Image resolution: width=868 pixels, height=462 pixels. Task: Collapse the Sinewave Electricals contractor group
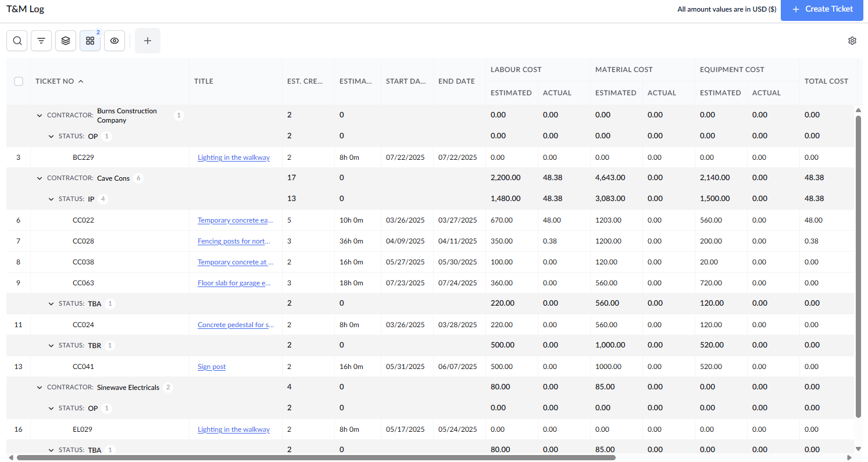pos(40,388)
